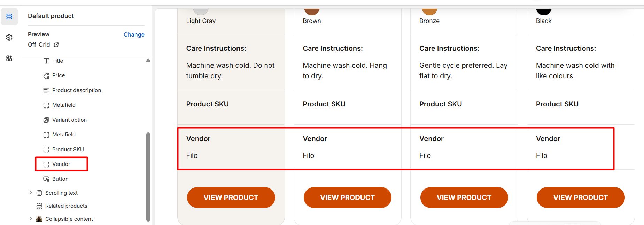
Task: Click the Button block icon
Action: [x=46, y=179]
